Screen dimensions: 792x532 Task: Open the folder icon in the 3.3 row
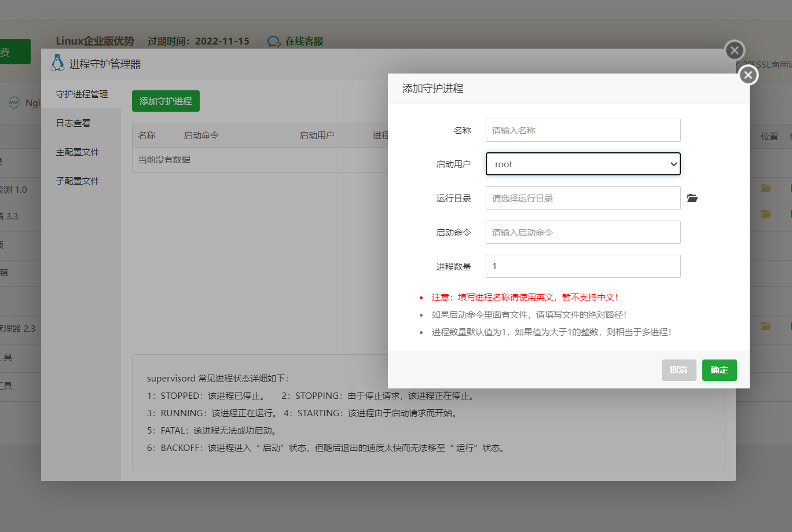click(x=766, y=214)
